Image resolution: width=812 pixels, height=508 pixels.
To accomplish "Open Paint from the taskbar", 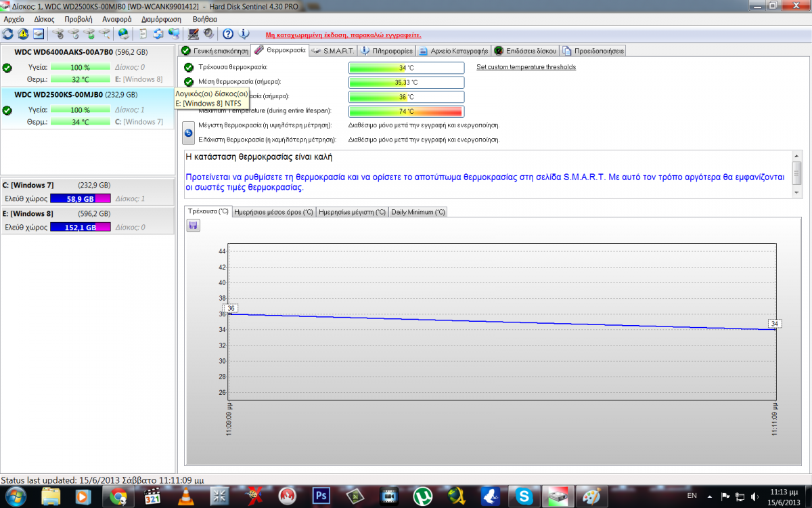I will (x=592, y=496).
